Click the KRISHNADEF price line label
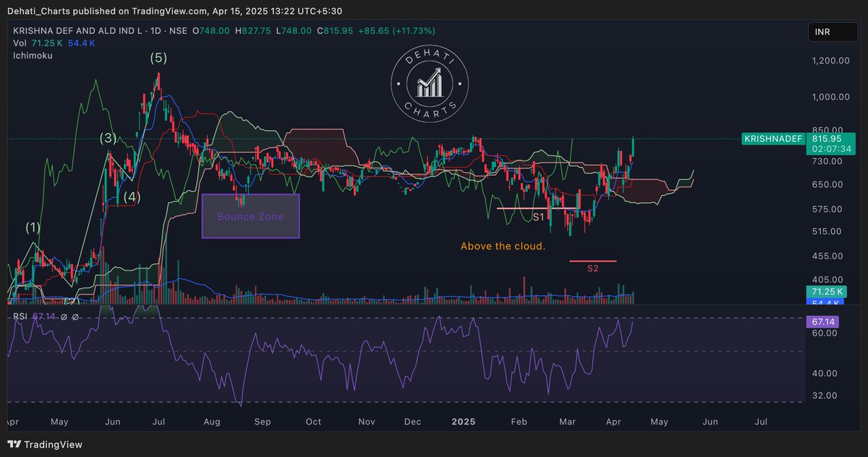Viewport: 868px width, 457px height. tap(773, 138)
